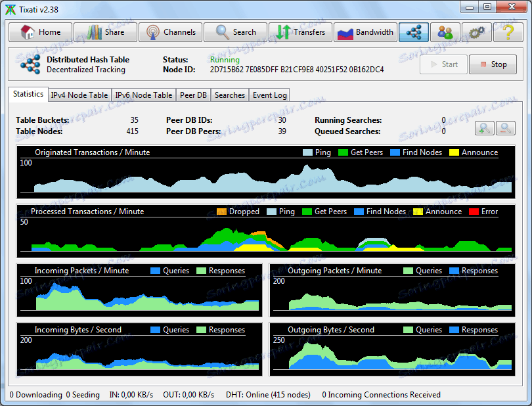The image size is (532, 406).
Task: Select the Searches tab
Action: [x=230, y=95]
